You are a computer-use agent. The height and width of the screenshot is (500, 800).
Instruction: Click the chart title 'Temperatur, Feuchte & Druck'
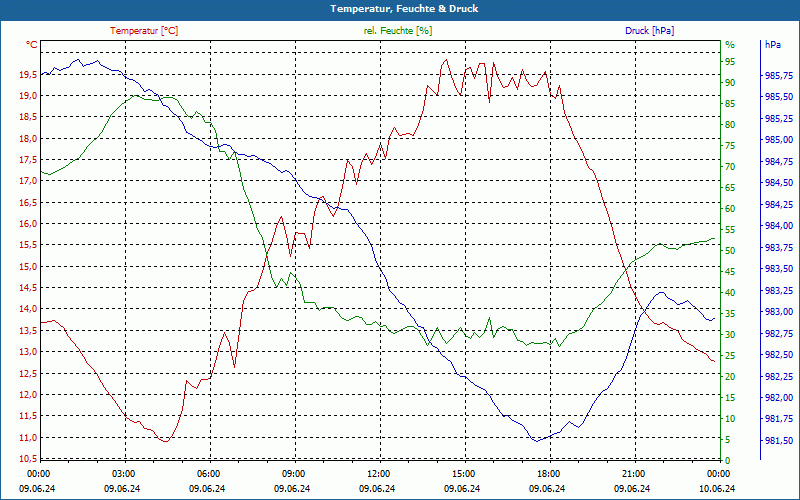(x=404, y=9)
